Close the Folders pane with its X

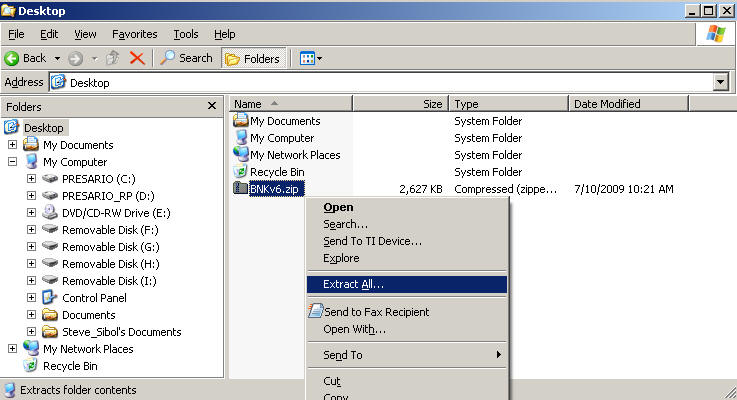212,106
